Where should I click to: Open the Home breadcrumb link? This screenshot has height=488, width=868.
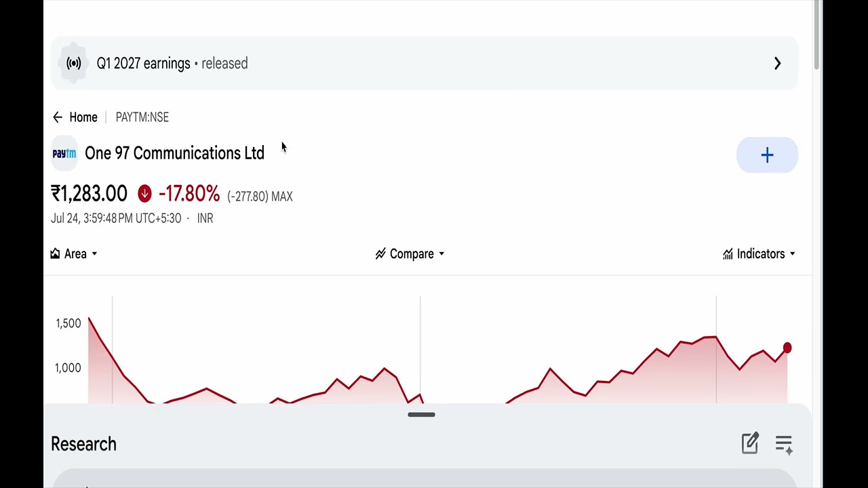tap(83, 117)
